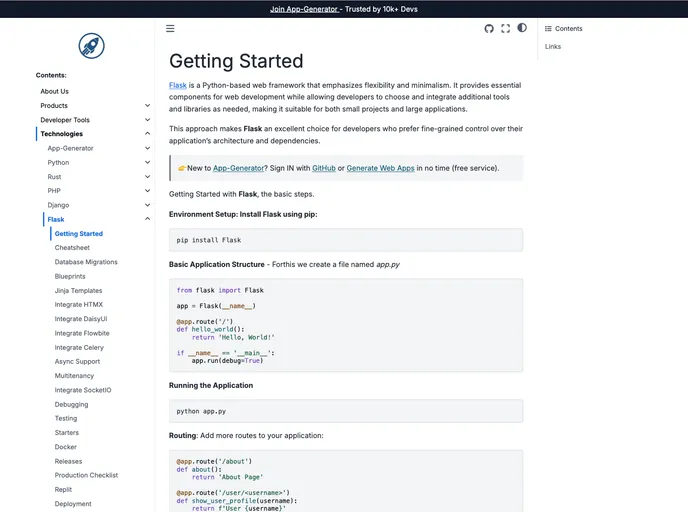This screenshot has width=688, height=512.
Task: Open Integrate HTMX page
Action: pyautogui.click(x=79, y=304)
